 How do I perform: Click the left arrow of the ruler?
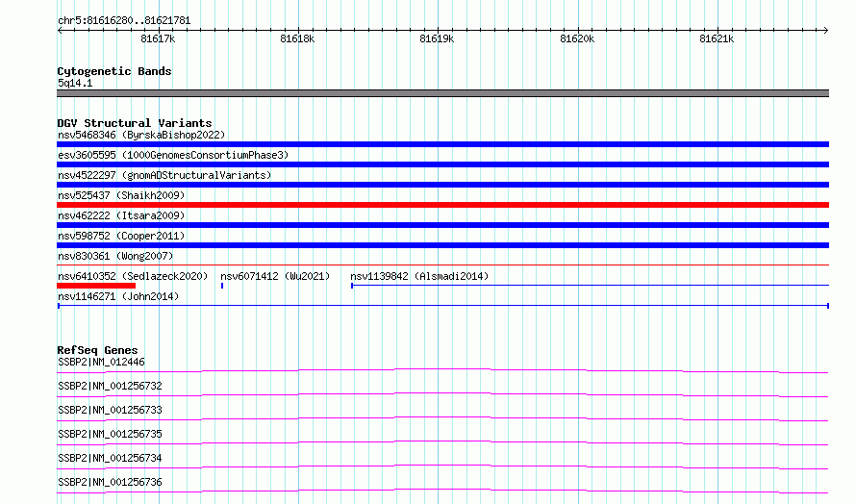pos(60,30)
